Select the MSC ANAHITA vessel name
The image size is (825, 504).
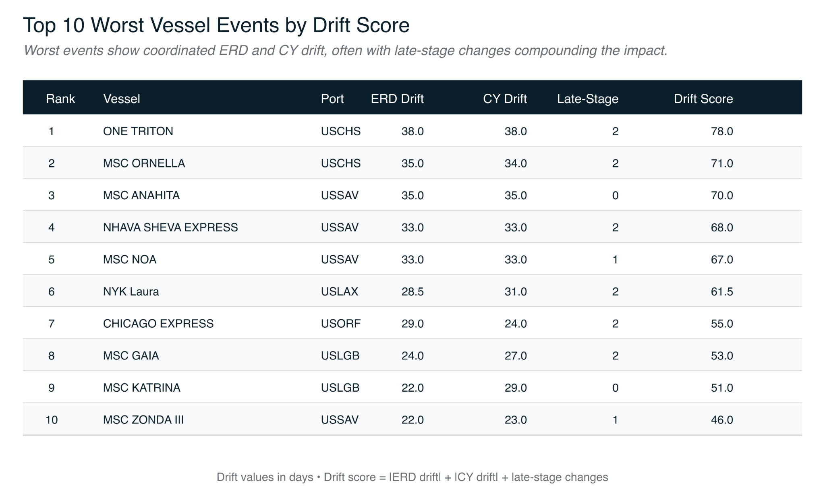[141, 195]
